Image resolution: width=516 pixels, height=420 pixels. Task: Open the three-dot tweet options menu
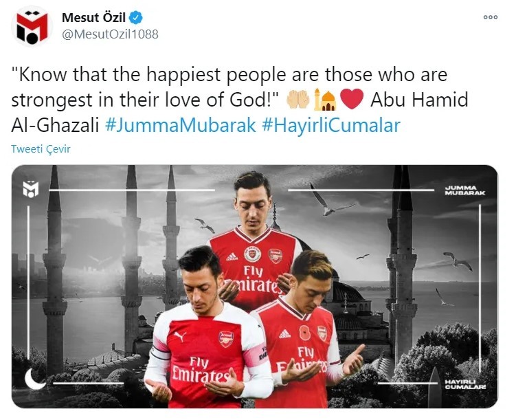[x=490, y=17]
